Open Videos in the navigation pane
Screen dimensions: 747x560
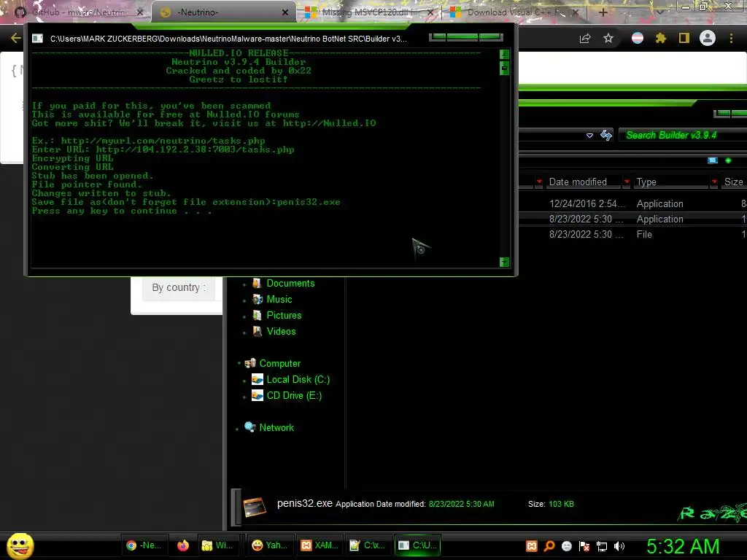coord(281,332)
